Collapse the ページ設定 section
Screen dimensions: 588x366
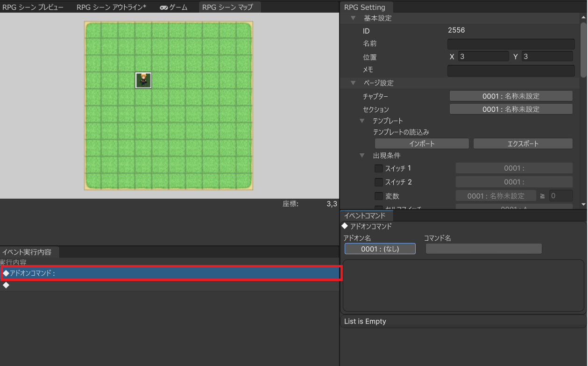tap(353, 83)
